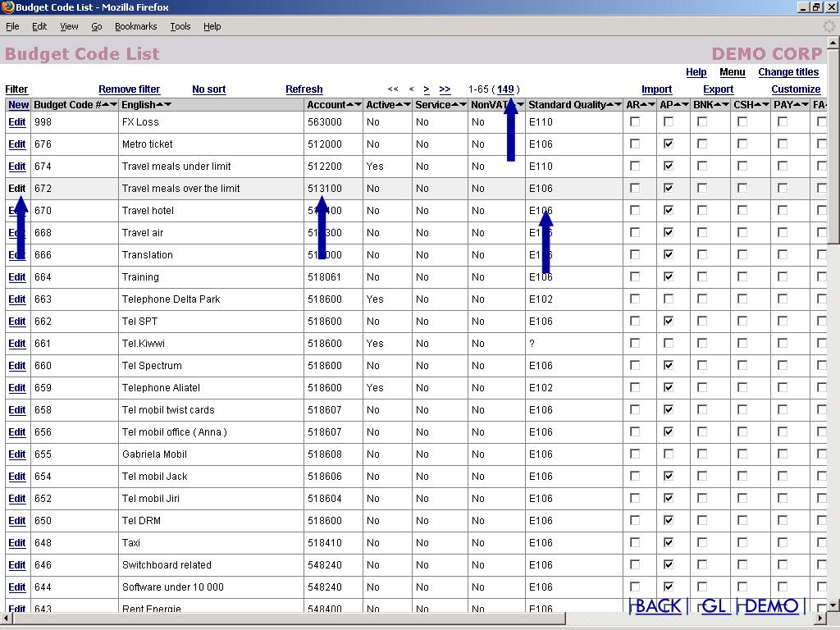Go to next page with > link
This screenshot has width=840, height=630.
click(x=427, y=89)
